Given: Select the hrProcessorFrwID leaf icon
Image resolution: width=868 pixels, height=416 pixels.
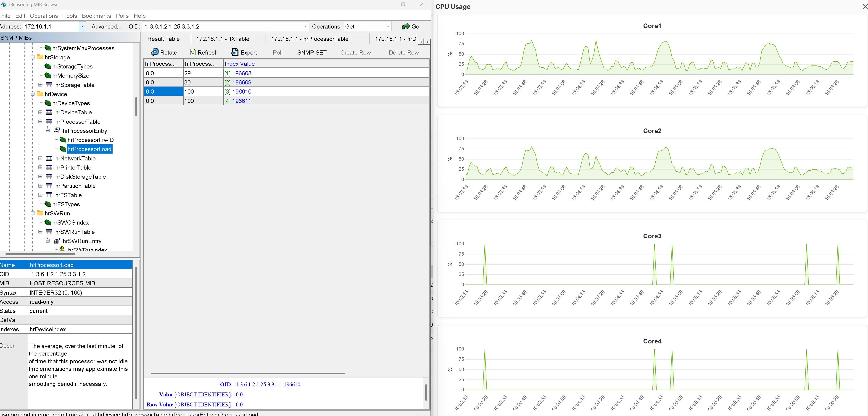Looking at the screenshot, I should click(63, 140).
